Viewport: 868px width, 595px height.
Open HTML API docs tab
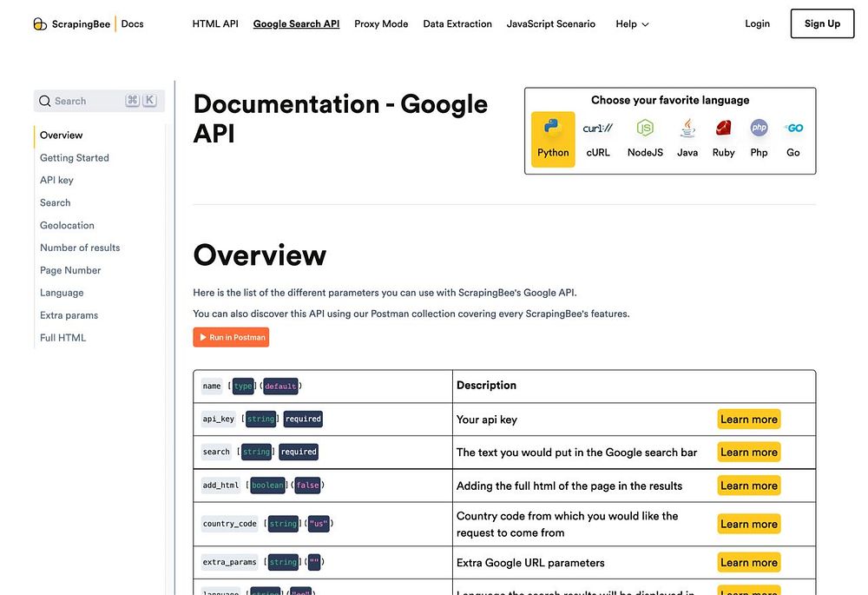(215, 23)
